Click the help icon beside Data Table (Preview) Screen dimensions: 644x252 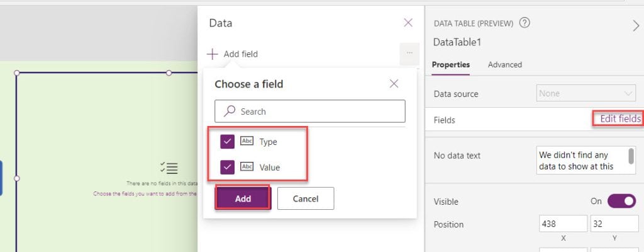(524, 23)
